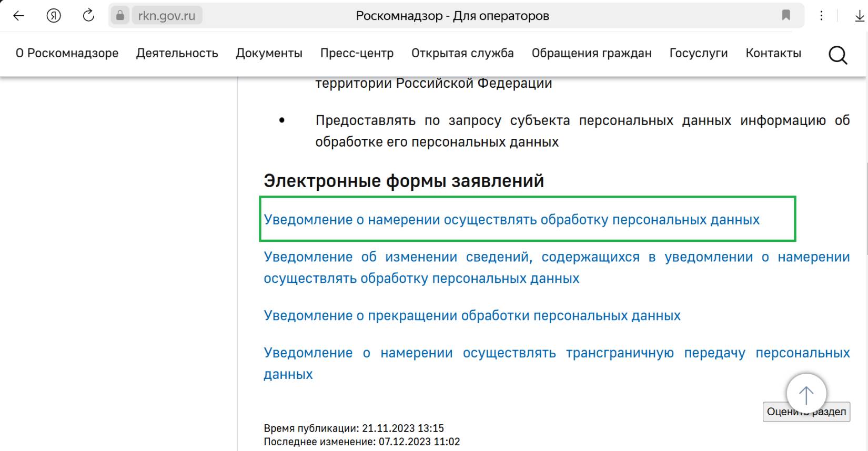Click the rkn.gov.ru address field

click(166, 16)
